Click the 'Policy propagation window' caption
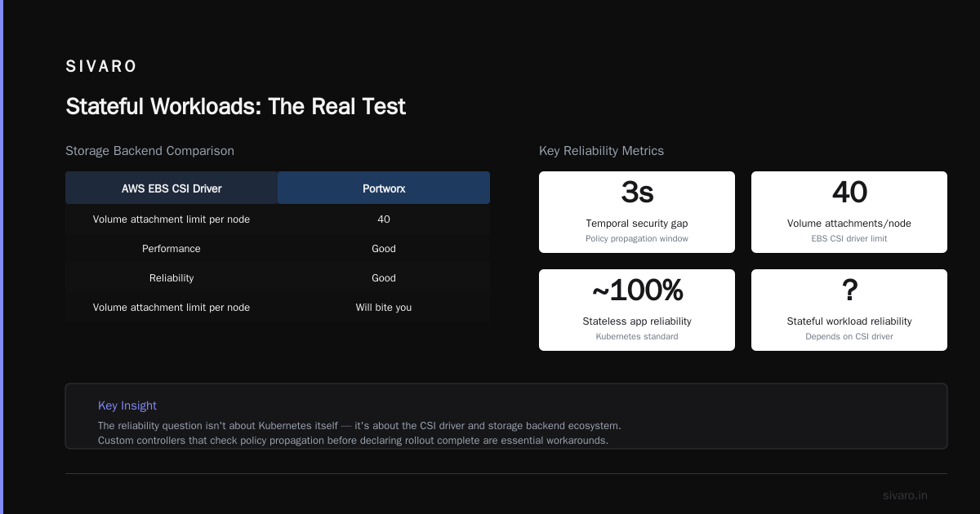 pyautogui.click(x=637, y=238)
